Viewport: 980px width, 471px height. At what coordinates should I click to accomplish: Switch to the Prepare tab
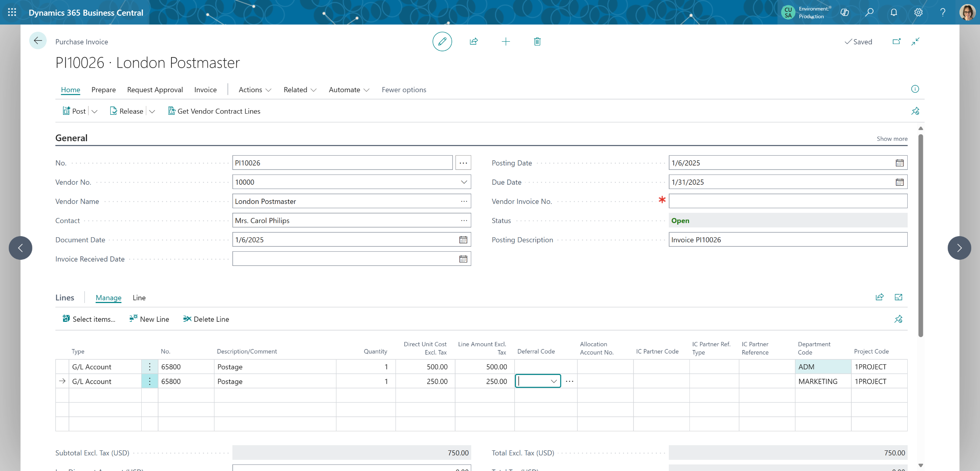(103, 90)
